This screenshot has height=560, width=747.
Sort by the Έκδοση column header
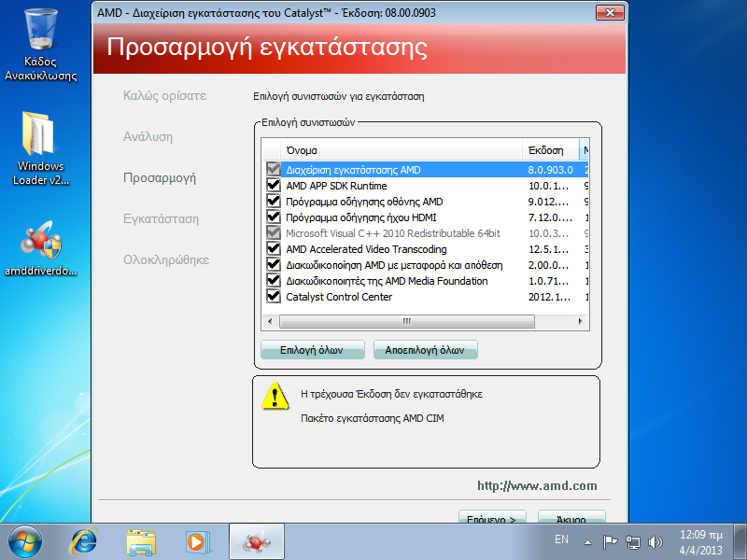coord(551,150)
